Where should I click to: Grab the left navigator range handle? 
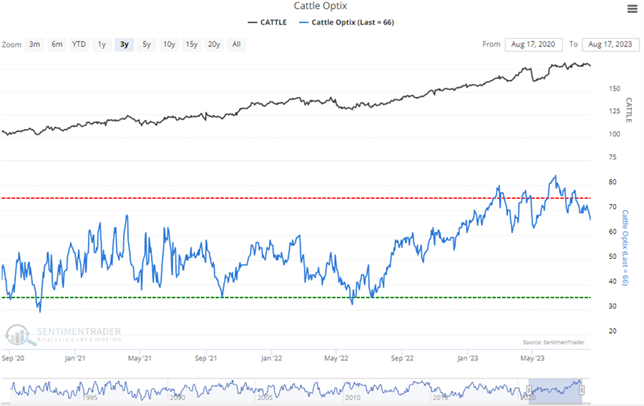point(529,388)
